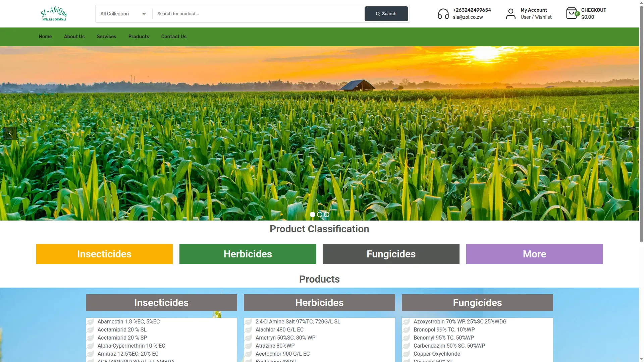The image size is (644, 362).
Task: Select the first carousel dot
Action: point(313,215)
